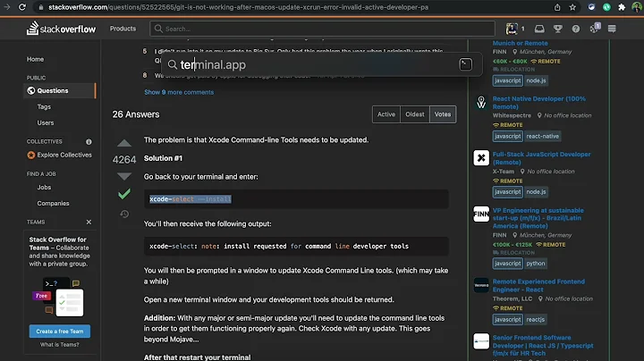Image resolution: width=644 pixels, height=361 pixels.
Task: Click the Terminal app icon in Spotlight
Action: (465, 64)
